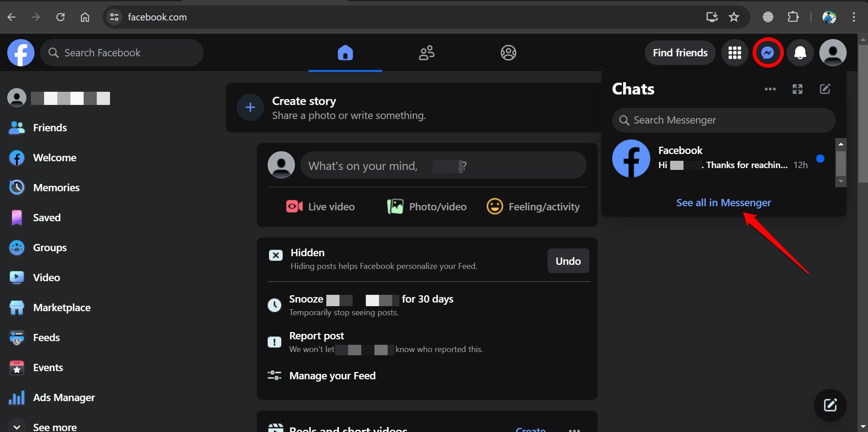Compose a new message in the Chats panel
The height and width of the screenshot is (432, 868).
pos(825,89)
